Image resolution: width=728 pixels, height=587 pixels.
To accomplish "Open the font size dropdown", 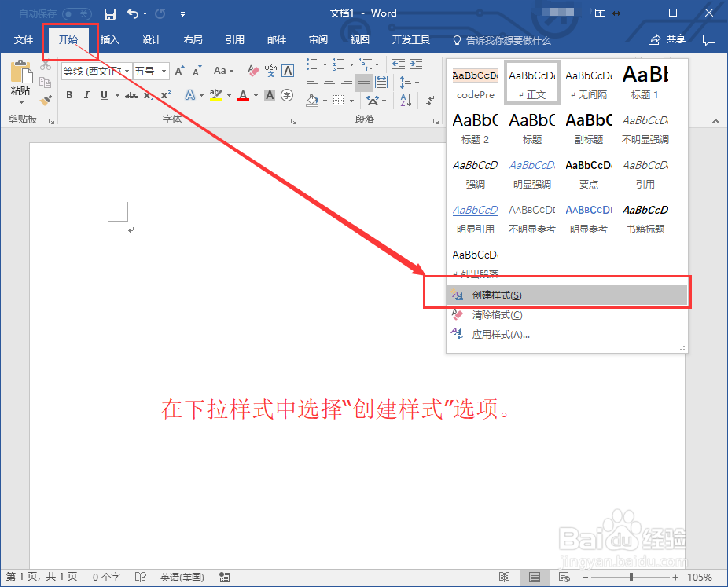I will click(164, 71).
